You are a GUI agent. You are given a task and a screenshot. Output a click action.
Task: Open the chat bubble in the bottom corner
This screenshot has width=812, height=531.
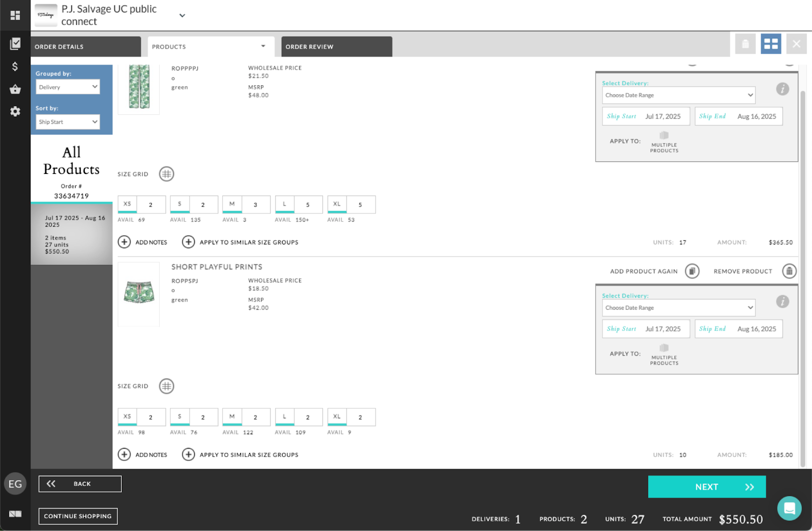click(x=789, y=508)
